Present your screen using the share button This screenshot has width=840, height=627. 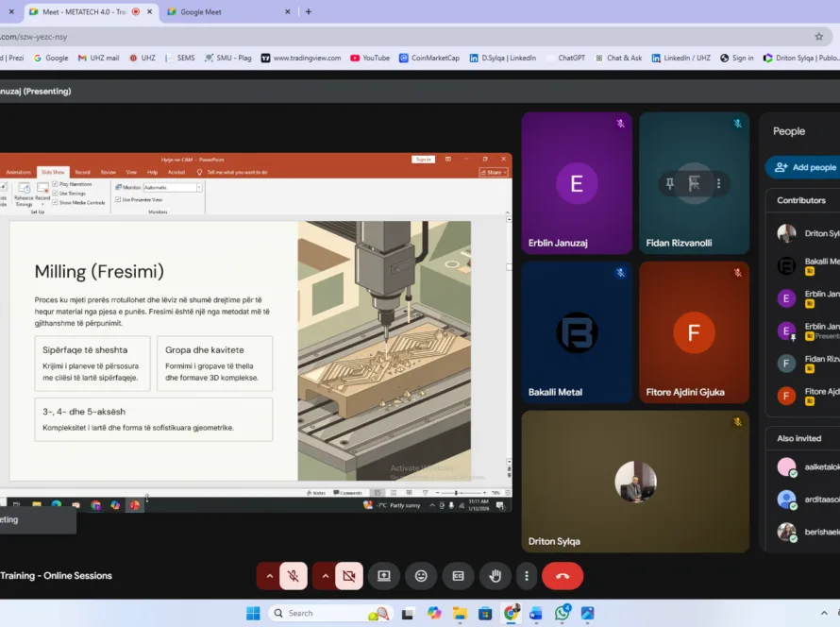(x=384, y=575)
